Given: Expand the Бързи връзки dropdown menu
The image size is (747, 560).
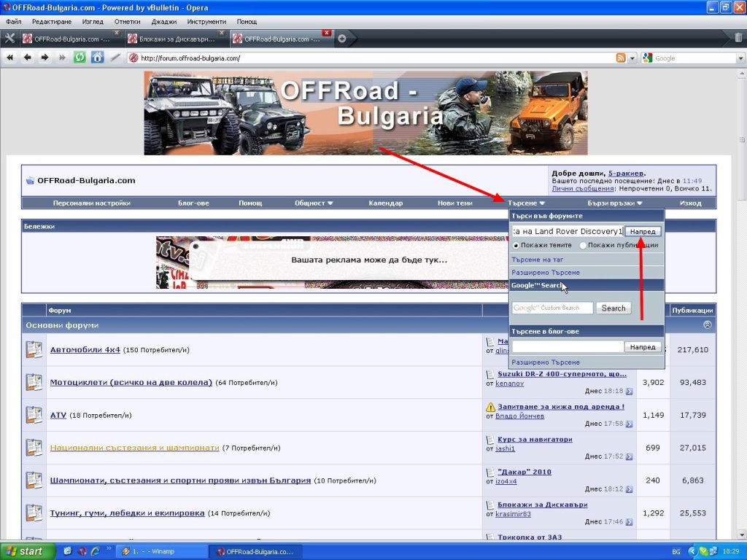Looking at the screenshot, I should [614, 203].
